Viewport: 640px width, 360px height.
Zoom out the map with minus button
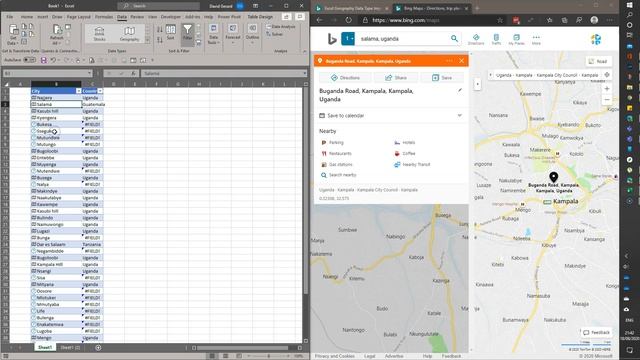click(607, 100)
